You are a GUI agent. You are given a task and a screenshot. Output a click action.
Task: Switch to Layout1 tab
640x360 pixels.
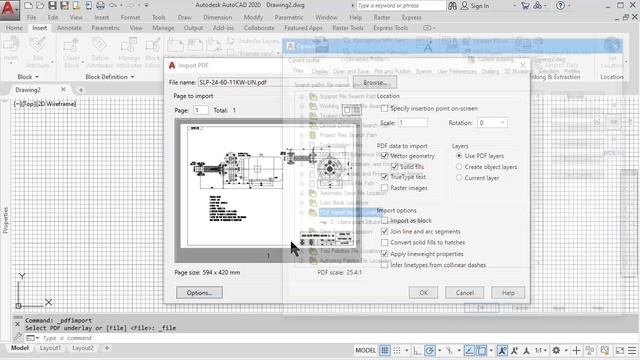(50, 348)
